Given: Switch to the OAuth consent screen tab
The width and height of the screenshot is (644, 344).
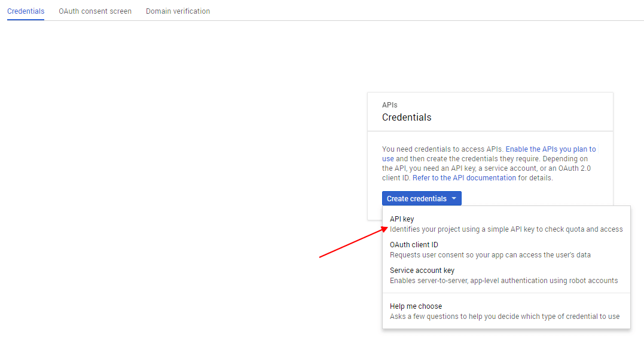Looking at the screenshot, I should point(95,11).
